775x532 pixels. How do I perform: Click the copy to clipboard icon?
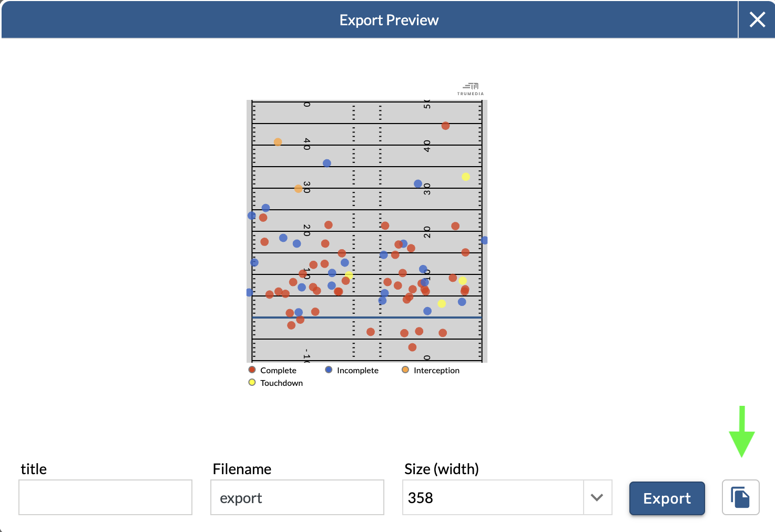pos(740,497)
